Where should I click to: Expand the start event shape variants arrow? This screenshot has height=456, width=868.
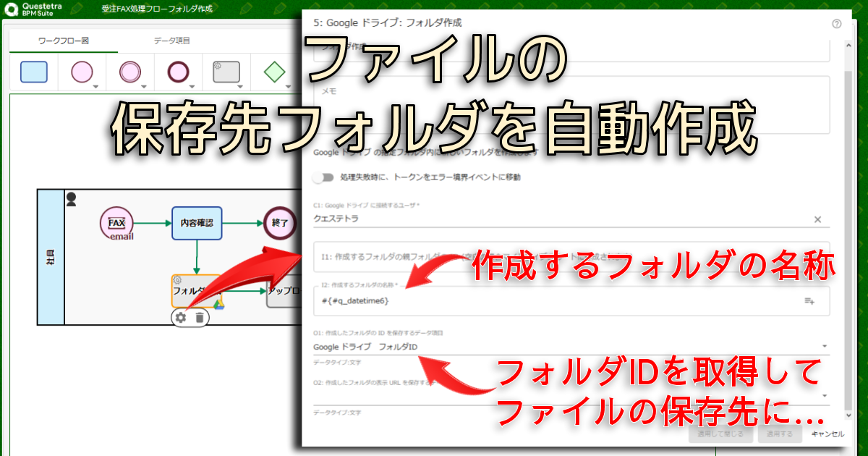pyautogui.click(x=96, y=87)
